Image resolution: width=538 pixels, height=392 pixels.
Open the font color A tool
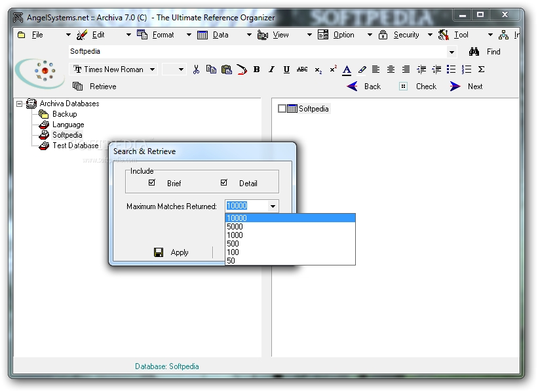click(347, 70)
